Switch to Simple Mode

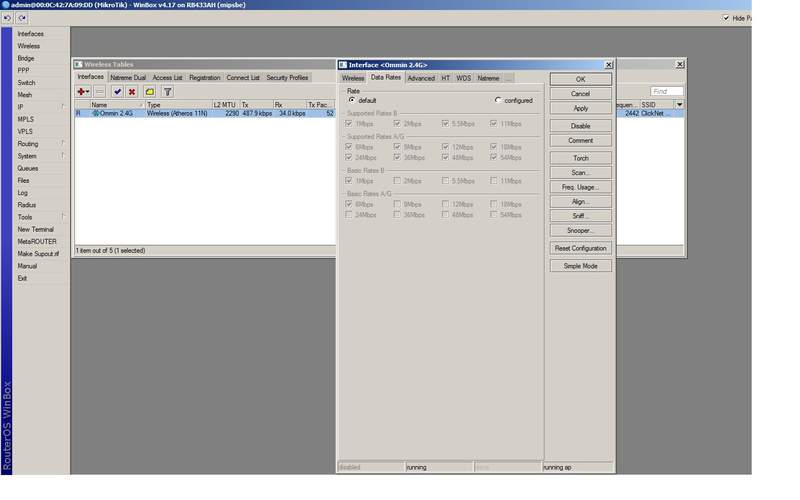tap(581, 266)
